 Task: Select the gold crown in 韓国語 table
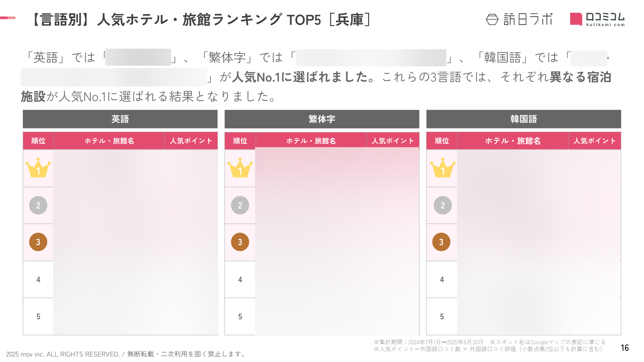[443, 168]
